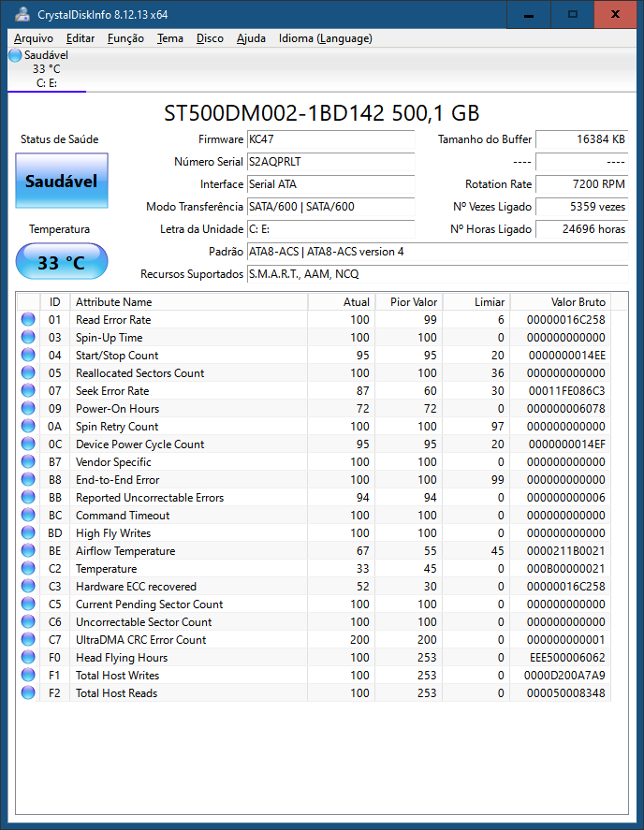Screen dimensions: 644x830
Task: Open the Ajuda menu
Action: (251, 38)
